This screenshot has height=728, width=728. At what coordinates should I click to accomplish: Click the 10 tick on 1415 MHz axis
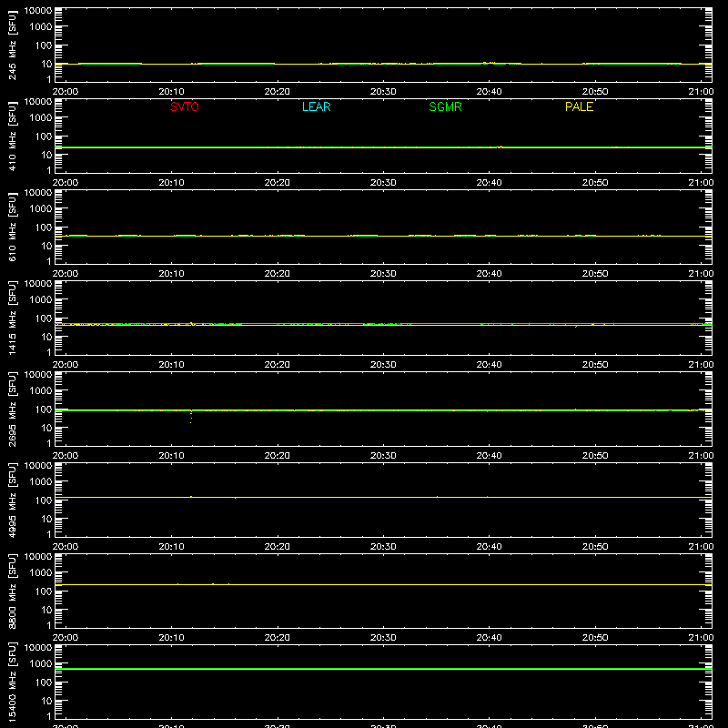[x=46, y=337]
